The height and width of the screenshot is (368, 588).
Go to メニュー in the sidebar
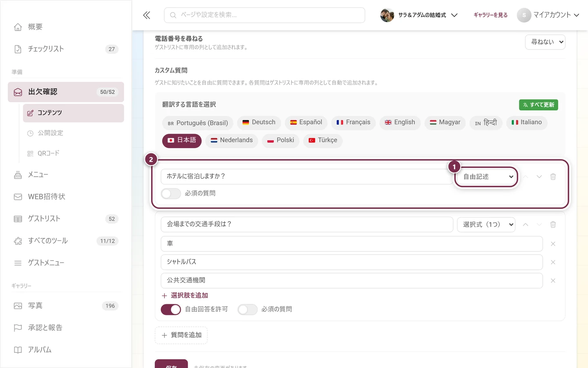tap(66, 175)
